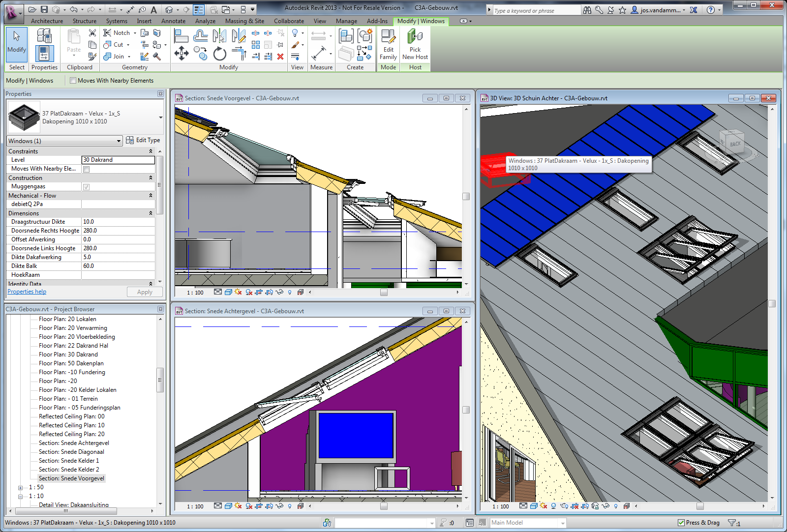Collapse the Dimensions section
This screenshot has width=787, height=532.
pyautogui.click(x=151, y=213)
